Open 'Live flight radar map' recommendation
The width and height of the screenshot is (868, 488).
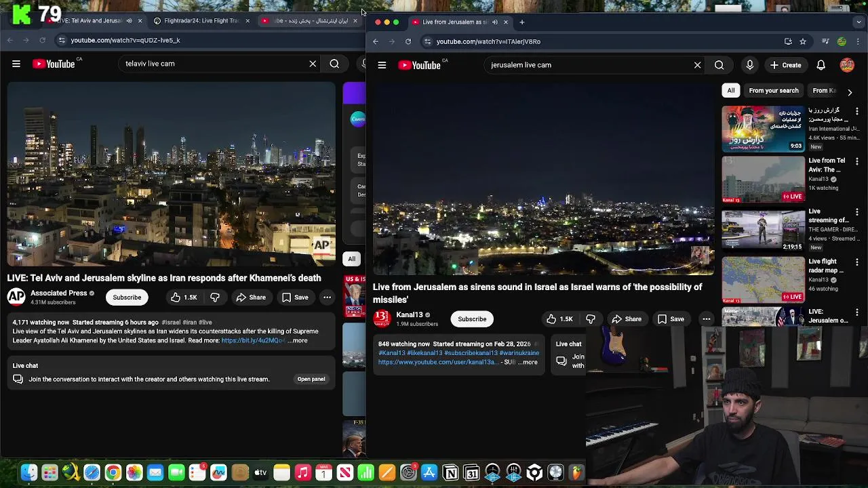(x=763, y=279)
